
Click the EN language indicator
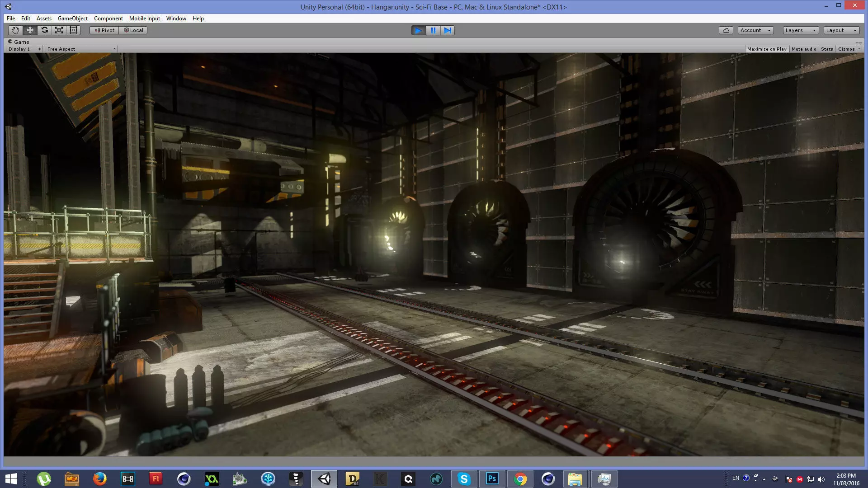[736, 478]
